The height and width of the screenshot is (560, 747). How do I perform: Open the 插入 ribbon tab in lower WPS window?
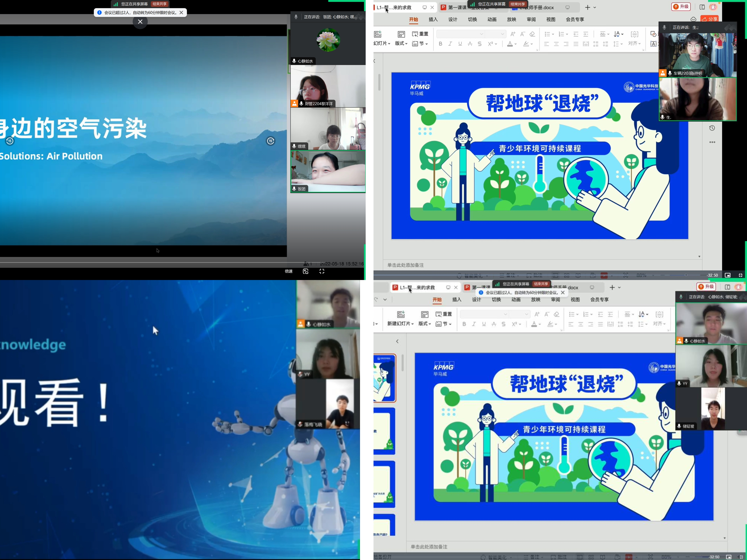click(x=457, y=300)
